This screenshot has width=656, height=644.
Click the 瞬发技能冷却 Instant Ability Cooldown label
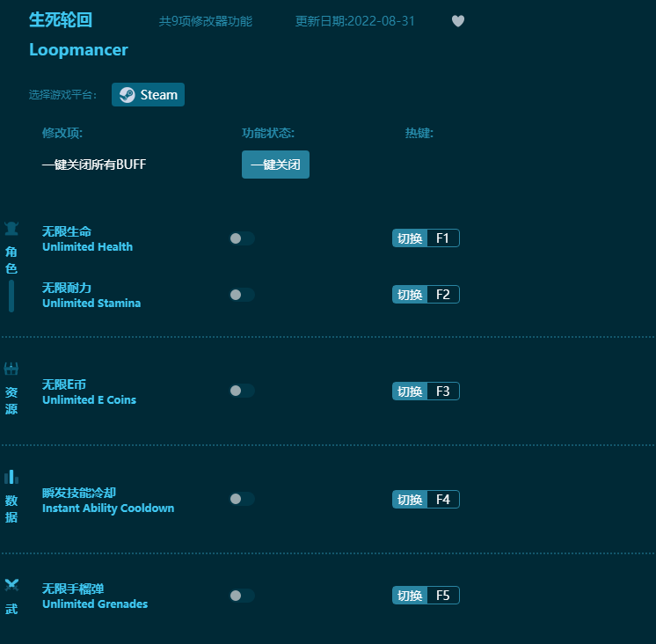[108, 500]
